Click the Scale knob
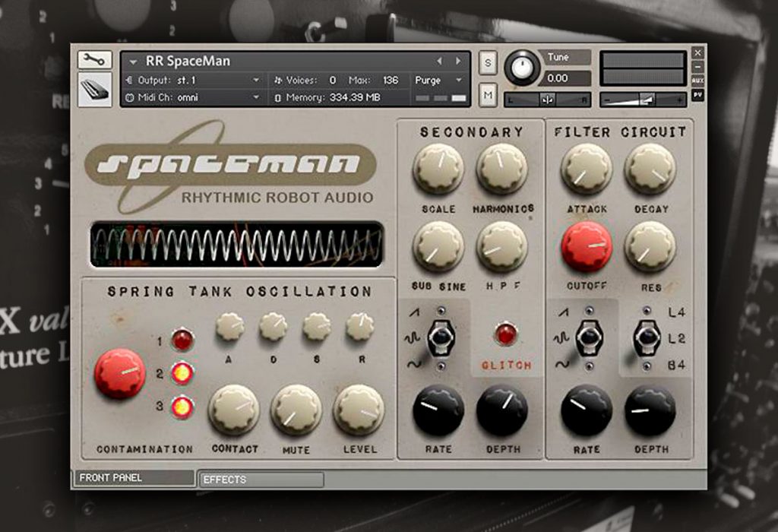 pos(438,168)
